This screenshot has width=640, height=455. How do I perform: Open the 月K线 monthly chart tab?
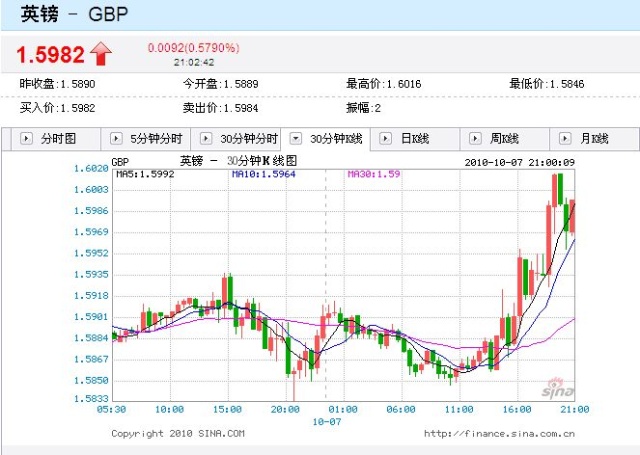[594, 139]
